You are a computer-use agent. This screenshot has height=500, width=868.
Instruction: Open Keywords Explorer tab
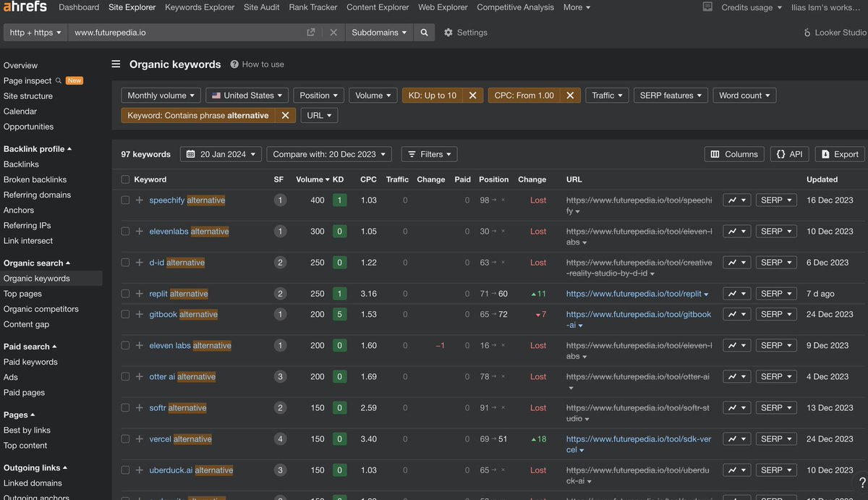[200, 7]
